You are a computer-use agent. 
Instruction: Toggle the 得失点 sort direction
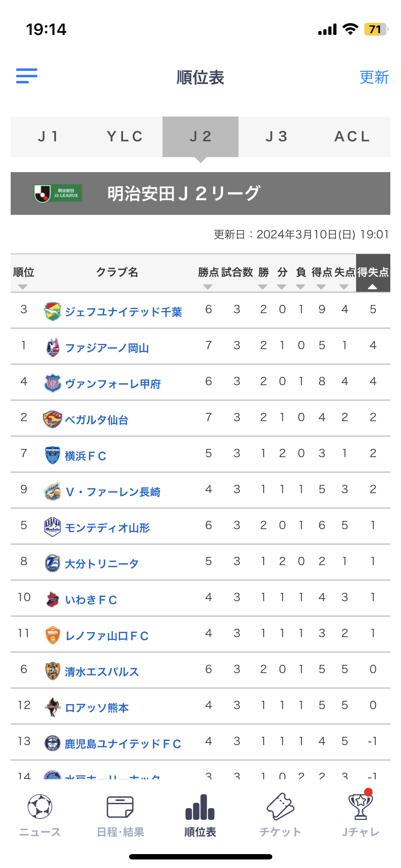(x=372, y=287)
